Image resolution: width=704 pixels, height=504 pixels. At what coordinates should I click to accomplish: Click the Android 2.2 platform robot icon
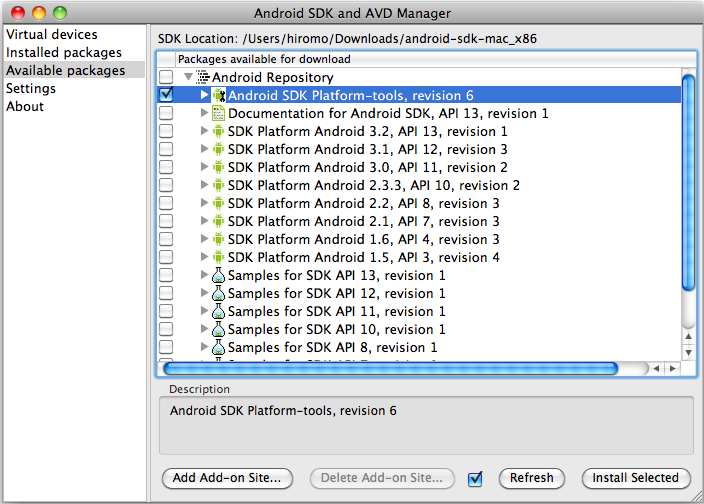coord(218,203)
